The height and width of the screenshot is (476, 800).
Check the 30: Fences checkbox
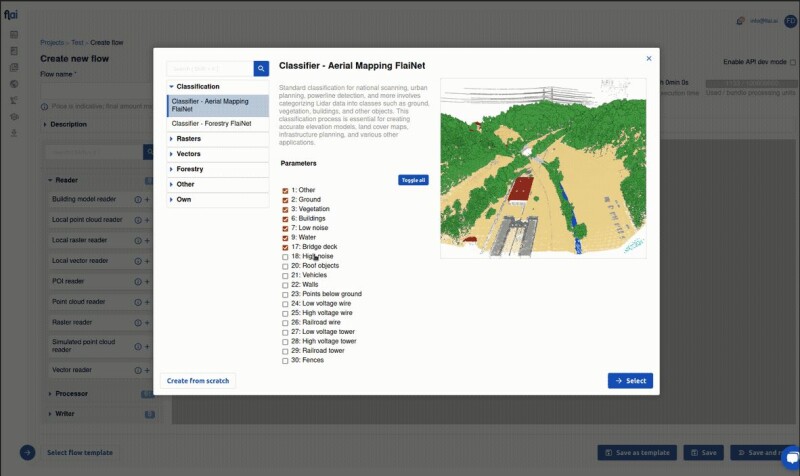(x=285, y=360)
